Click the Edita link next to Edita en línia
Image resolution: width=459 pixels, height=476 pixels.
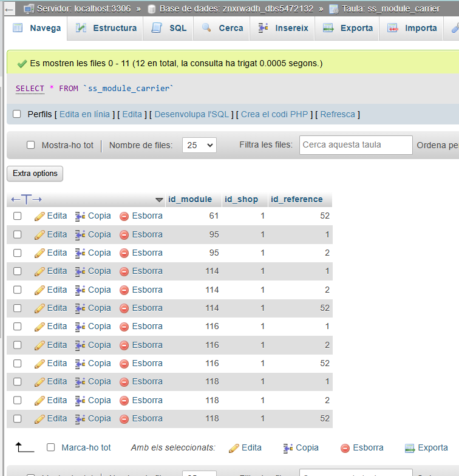(132, 114)
